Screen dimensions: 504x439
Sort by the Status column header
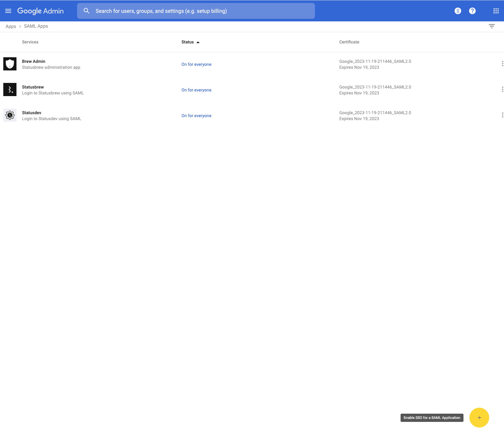[190, 42]
